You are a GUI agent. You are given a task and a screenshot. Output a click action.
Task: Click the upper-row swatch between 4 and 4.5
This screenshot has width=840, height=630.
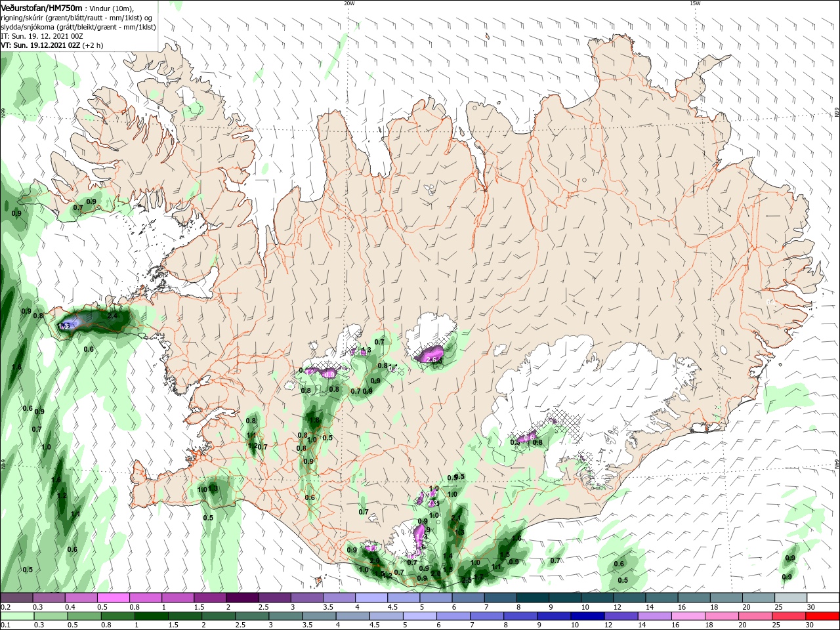(370, 598)
